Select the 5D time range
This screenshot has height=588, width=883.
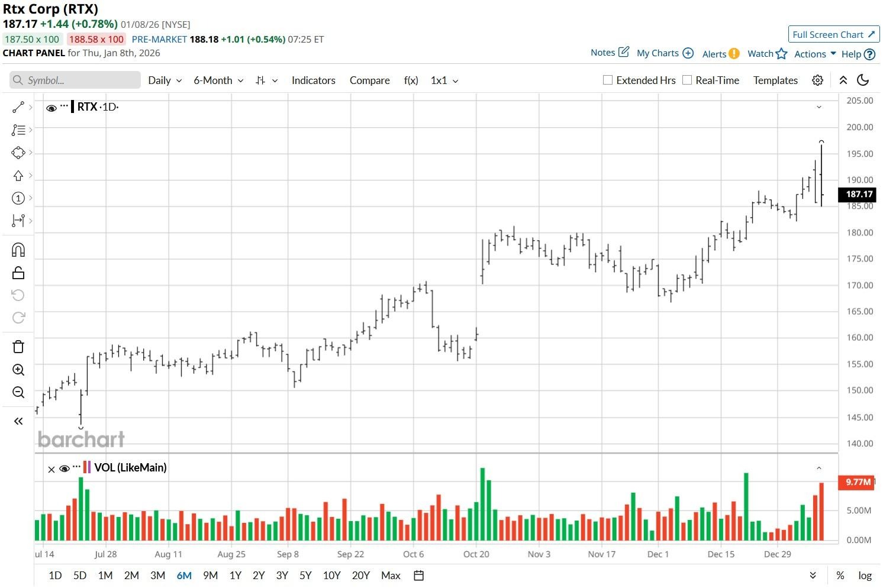(x=80, y=576)
